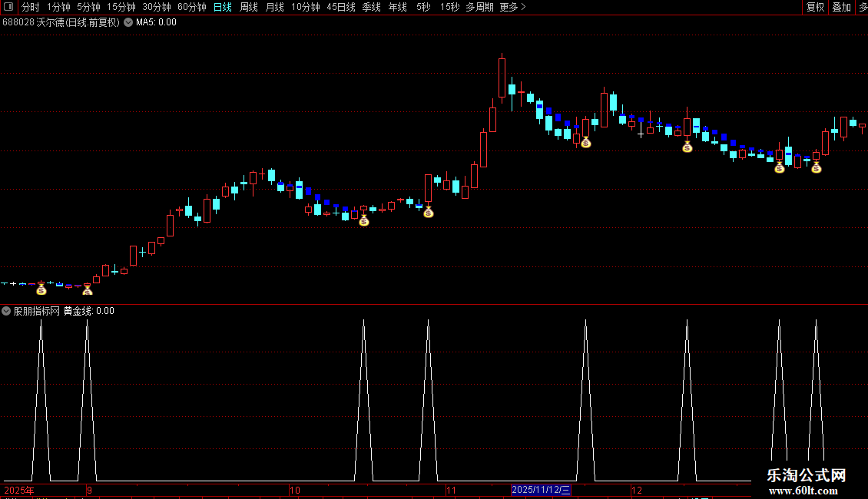
Task: Click second-to-last money bag signal icon
Action: [780, 167]
